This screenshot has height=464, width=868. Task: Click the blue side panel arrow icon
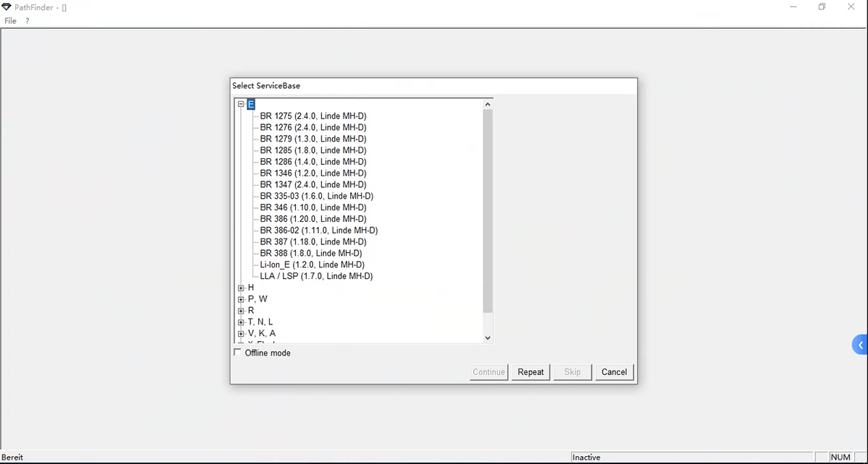tap(860, 345)
